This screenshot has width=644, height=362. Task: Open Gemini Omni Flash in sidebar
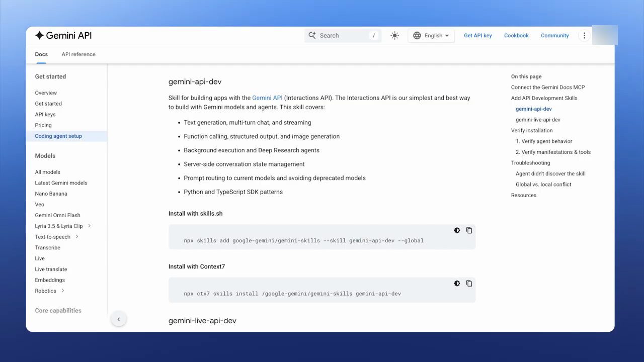pos(57,215)
